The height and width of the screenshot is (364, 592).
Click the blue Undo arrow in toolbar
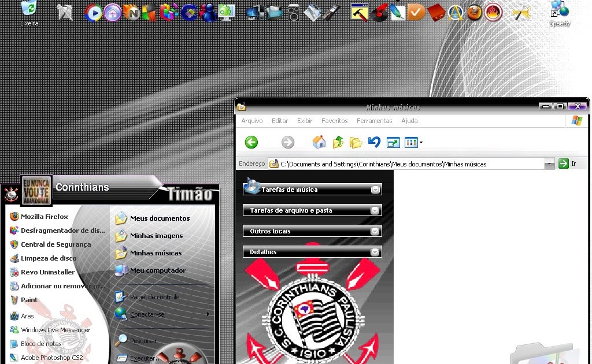[x=374, y=142]
